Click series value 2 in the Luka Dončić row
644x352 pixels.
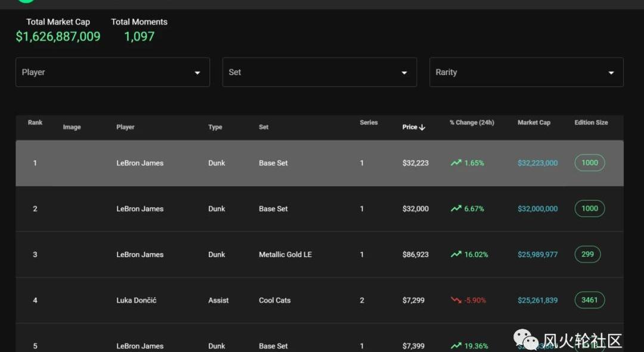[x=362, y=300]
